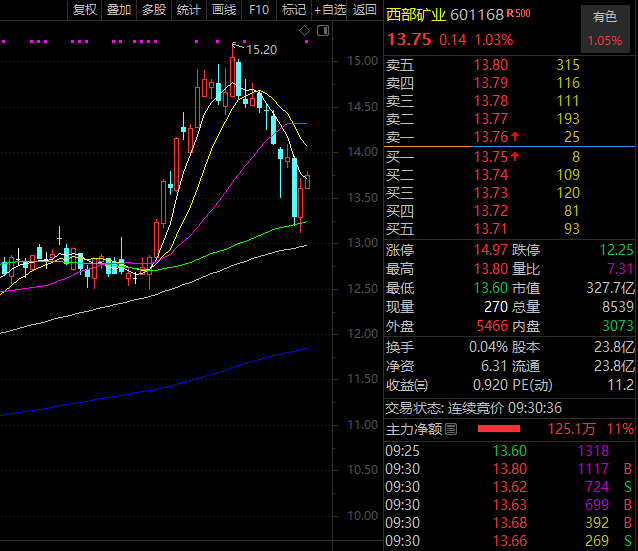This screenshot has width=638, height=551.
Task: Click the red up arrow beside 卖一 price
Action: (x=515, y=136)
